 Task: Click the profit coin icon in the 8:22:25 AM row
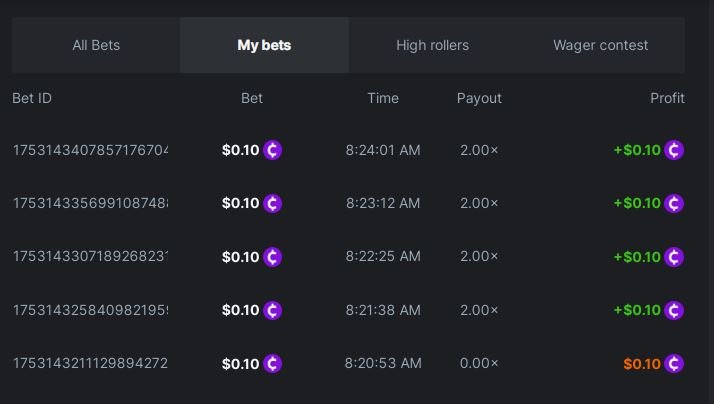click(674, 257)
